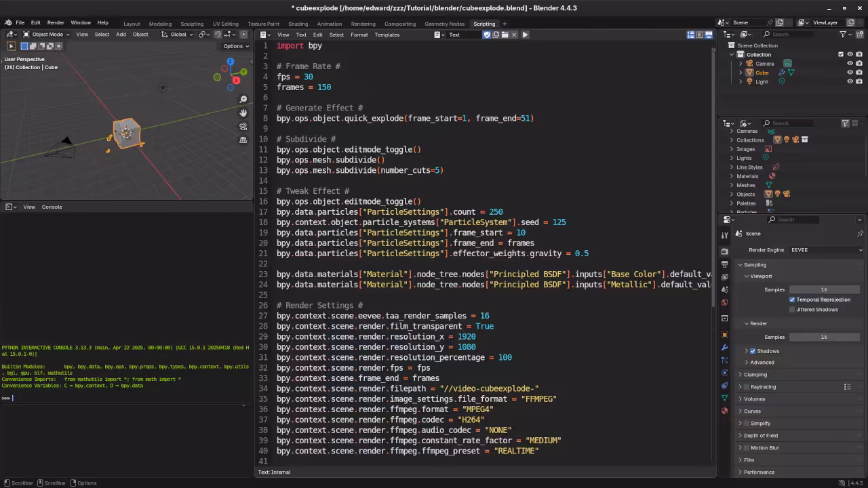
Task: Open the Scene properties tab
Action: [724, 289]
